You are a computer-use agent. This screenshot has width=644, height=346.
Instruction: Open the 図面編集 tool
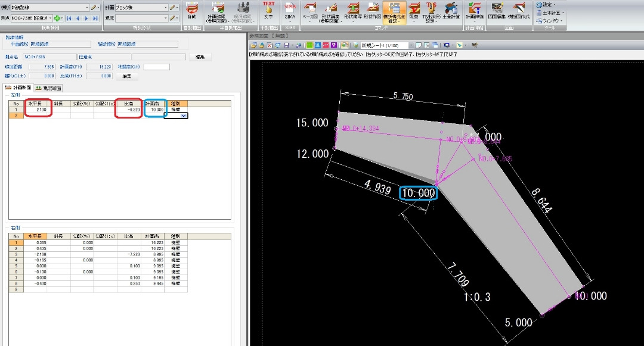[x=497, y=11]
